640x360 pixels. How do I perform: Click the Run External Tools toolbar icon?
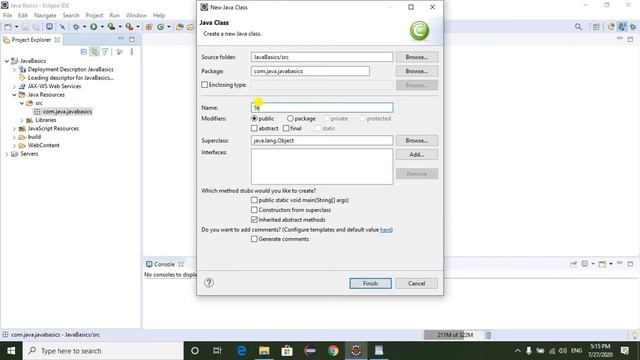[129, 27]
